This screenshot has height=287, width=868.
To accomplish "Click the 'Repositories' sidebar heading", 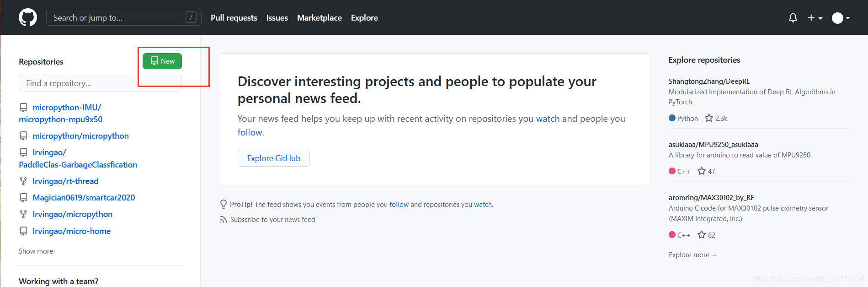I will tap(41, 62).
